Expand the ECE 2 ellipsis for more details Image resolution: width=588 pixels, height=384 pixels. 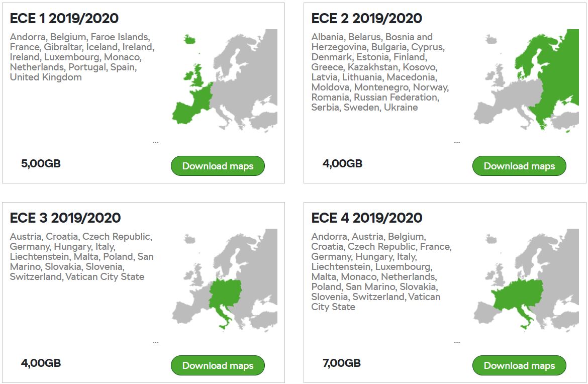(457, 143)
